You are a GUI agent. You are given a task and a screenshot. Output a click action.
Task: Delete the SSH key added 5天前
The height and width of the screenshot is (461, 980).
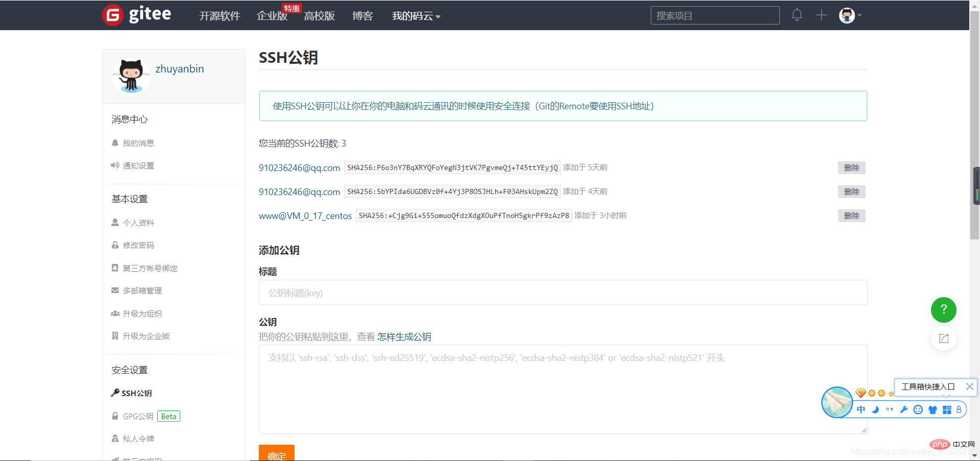point(851,168)
